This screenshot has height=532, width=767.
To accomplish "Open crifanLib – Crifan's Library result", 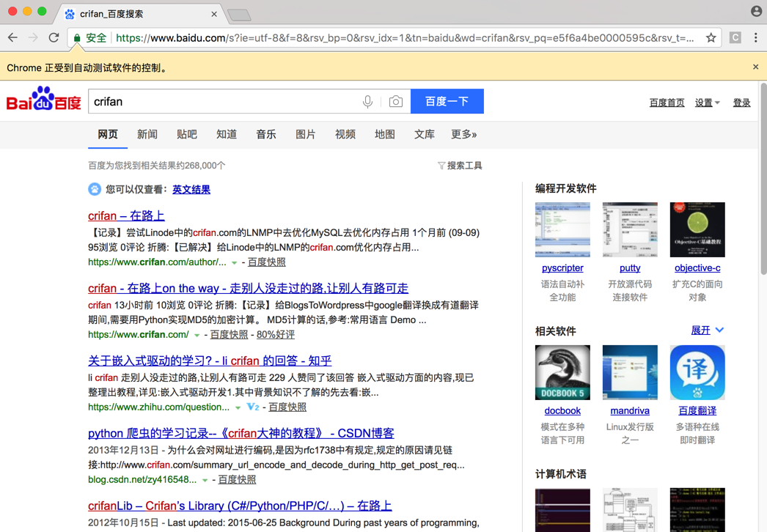I will click(x=241, y=506).
